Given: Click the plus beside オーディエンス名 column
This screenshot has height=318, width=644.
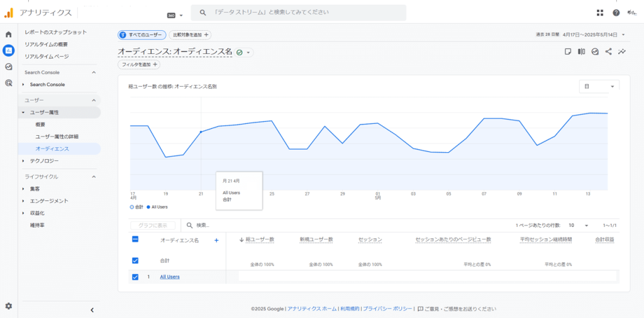Looking at the screenshot, I should click(216, 241).
